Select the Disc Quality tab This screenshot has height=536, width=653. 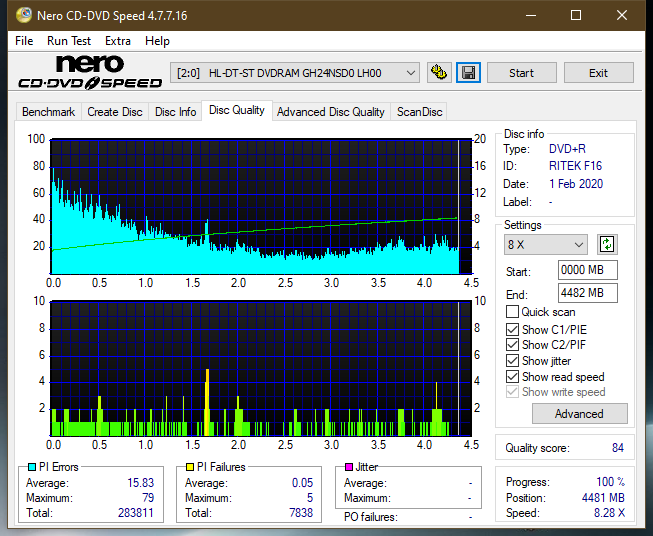[237, 110]
